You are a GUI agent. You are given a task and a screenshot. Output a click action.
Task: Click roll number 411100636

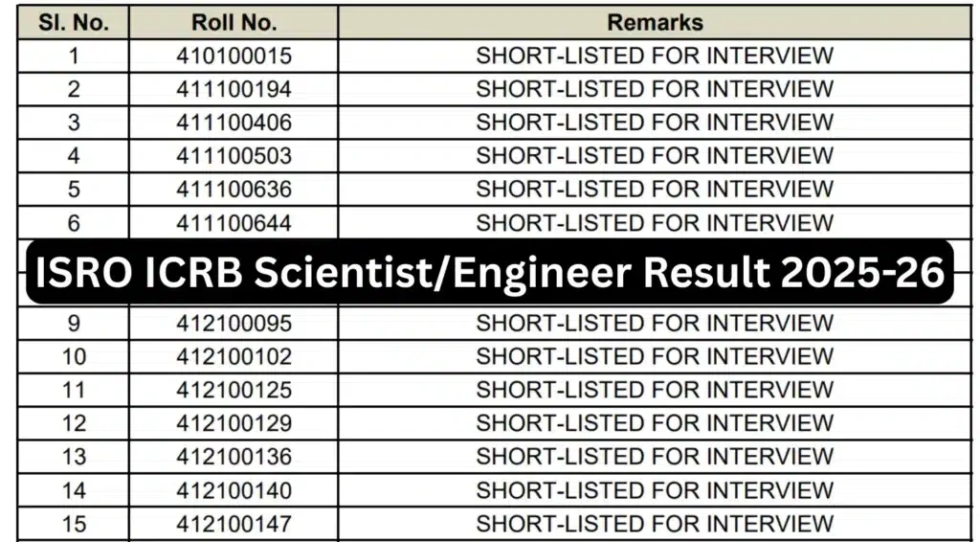click(234, 189)
